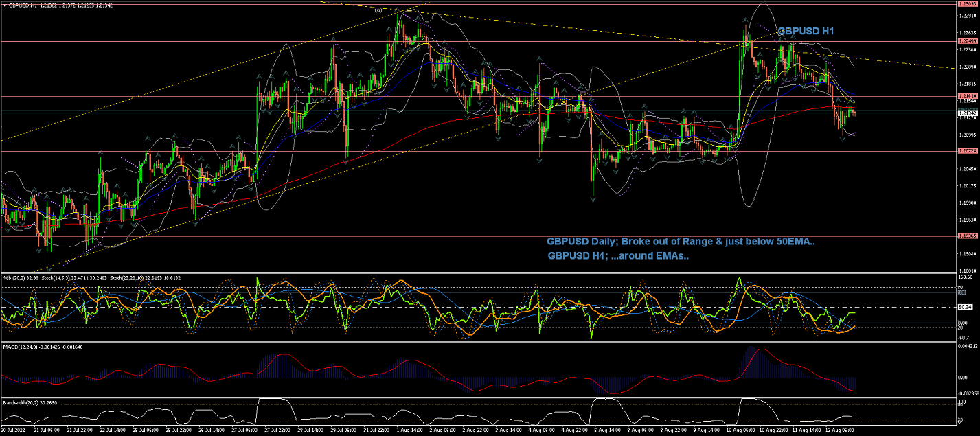Click the (a) wave label at chart top
980x436 pixels.
pyautogui.click(x=378, y=10)
